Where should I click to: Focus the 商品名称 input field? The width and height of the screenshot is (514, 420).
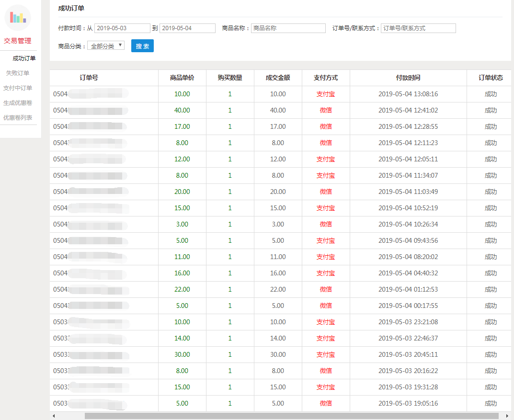tap(288, 28)
